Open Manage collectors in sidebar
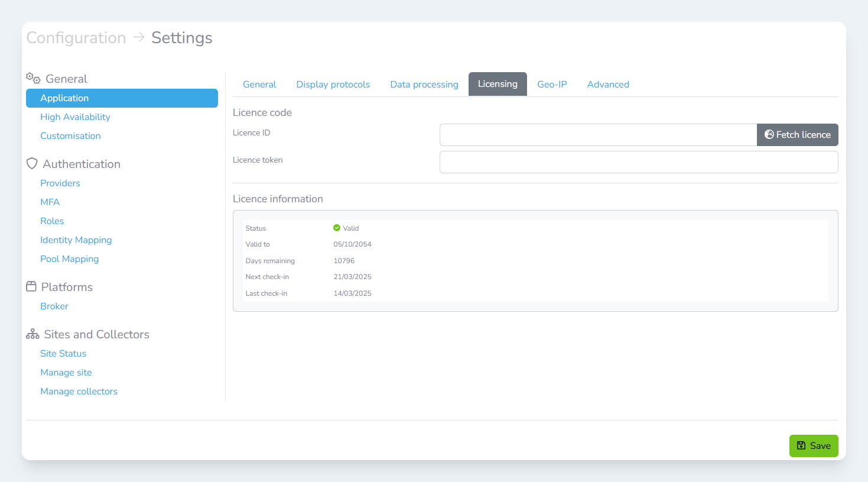Screen dimensions: 868x482 79,392
